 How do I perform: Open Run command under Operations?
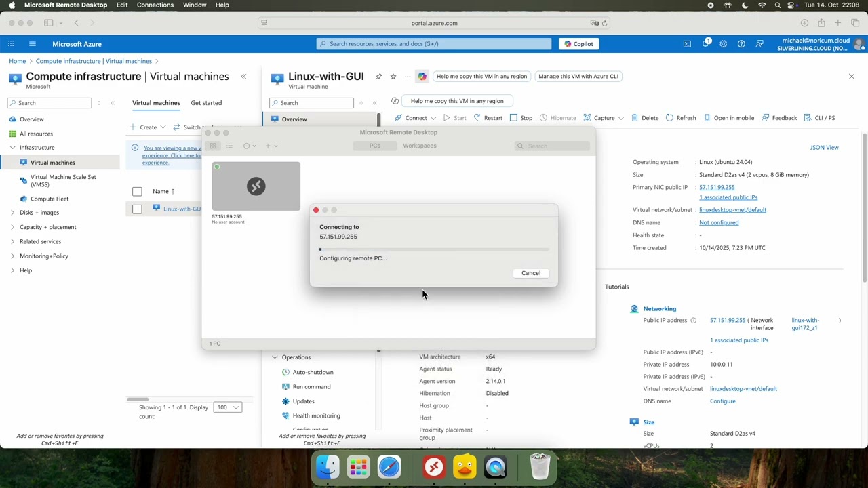click(x=311, y=387)
